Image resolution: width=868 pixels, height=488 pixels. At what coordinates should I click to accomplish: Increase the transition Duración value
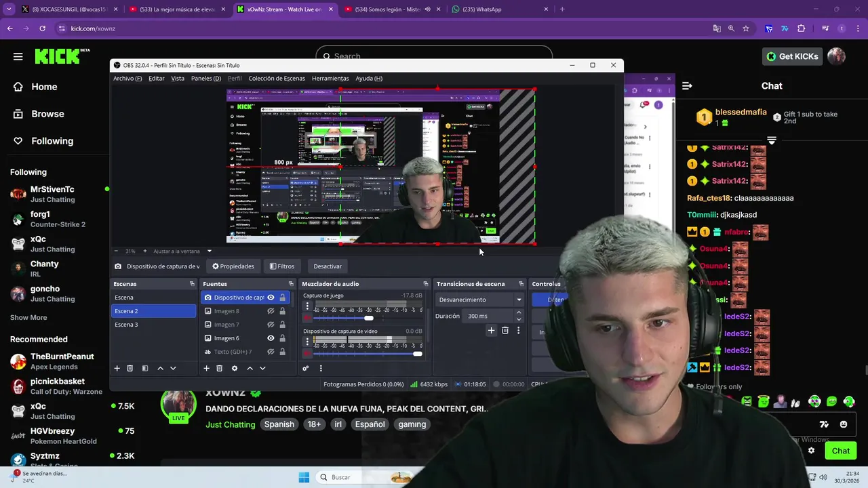[519, 312]
